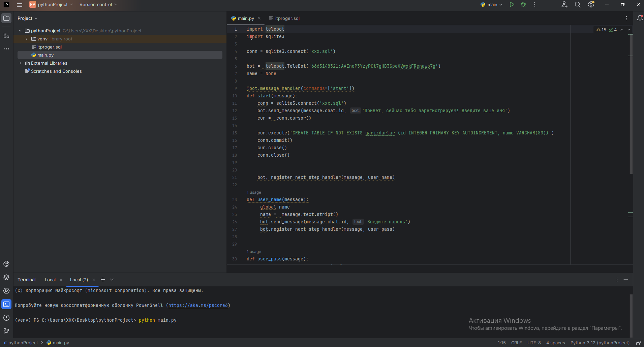
Task: Toggle the Project tool window icon
Action: click(6, 18)
